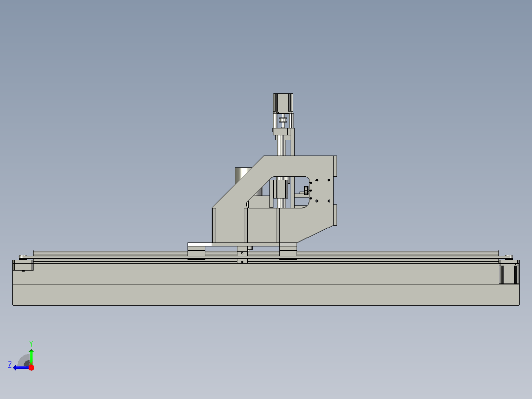The width and height of the screenshot is (532, 399).
Task: Select the left carriage block under the bracket
Action: [196, 253]
